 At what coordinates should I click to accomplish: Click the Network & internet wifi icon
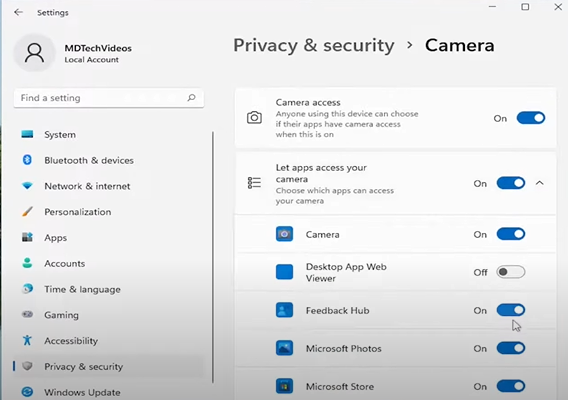27,186
